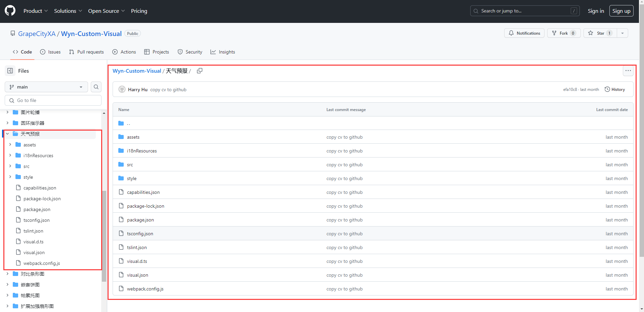Switch to the Issues tab
The height and width of the screenshot is (312, 644).
click(x=50, y=52)
